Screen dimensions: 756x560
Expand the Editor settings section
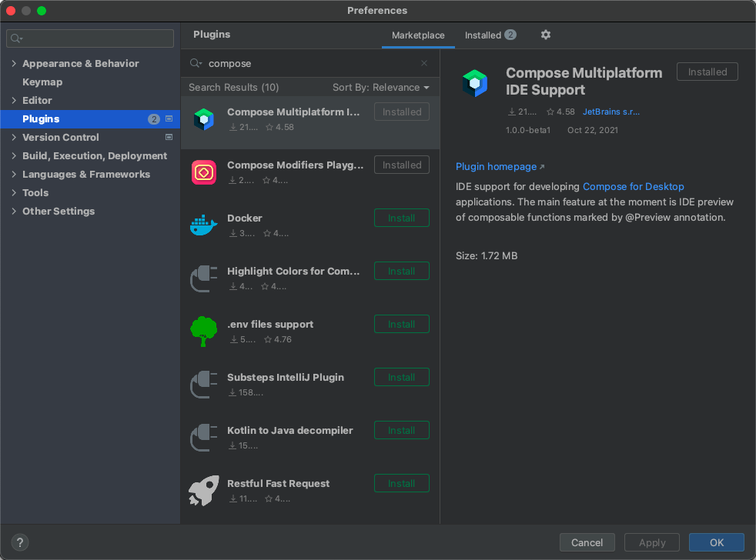[14, 101]
